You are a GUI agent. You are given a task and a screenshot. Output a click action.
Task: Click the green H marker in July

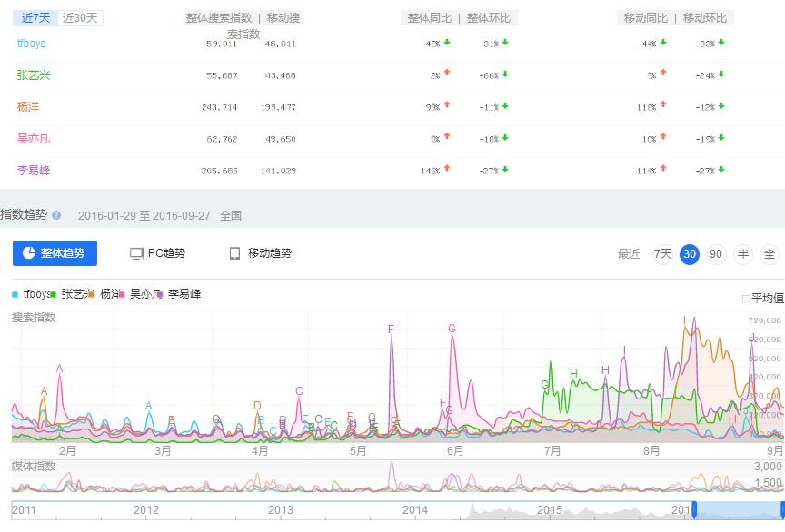[573, 373]
